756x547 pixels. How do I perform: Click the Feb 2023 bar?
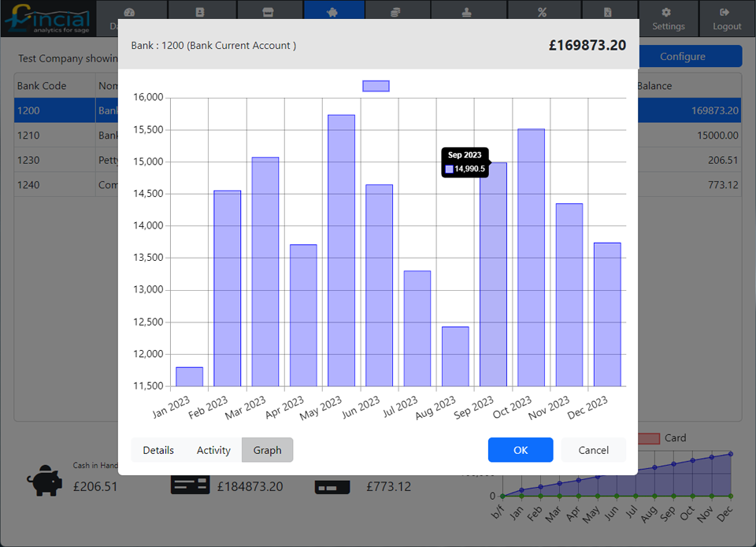(228, 288)
